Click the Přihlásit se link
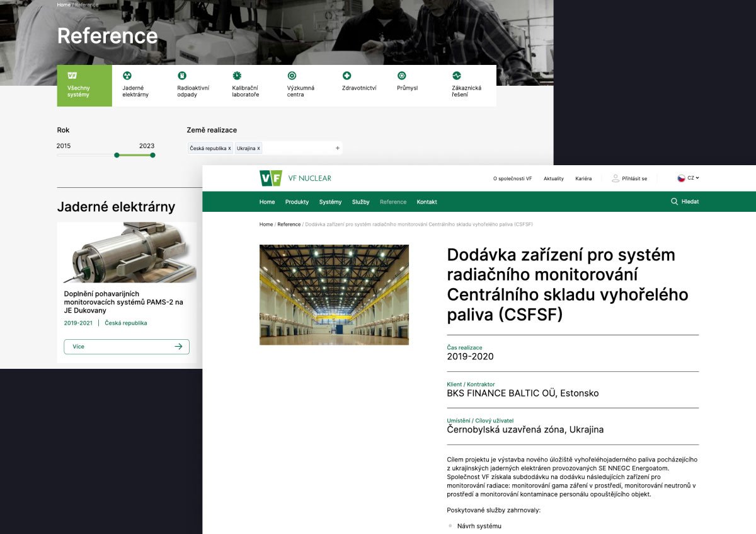Screen dimensions: 756x534 [x=629, y=178]
